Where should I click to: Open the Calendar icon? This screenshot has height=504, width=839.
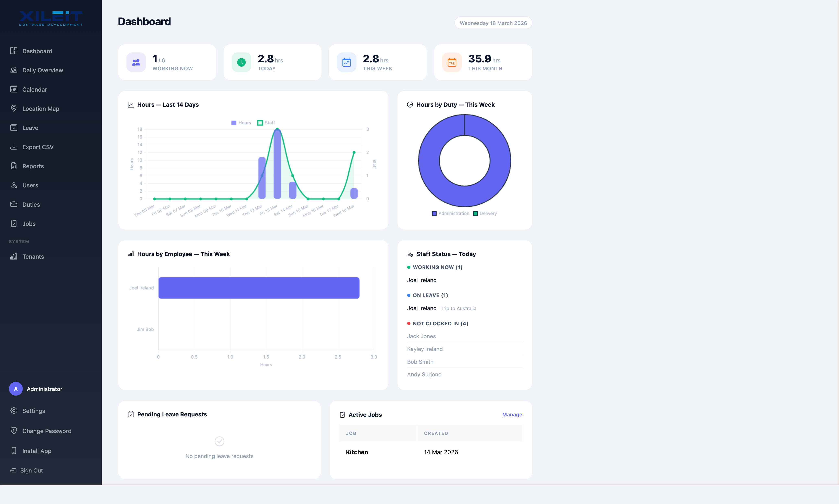coord(14,89)
